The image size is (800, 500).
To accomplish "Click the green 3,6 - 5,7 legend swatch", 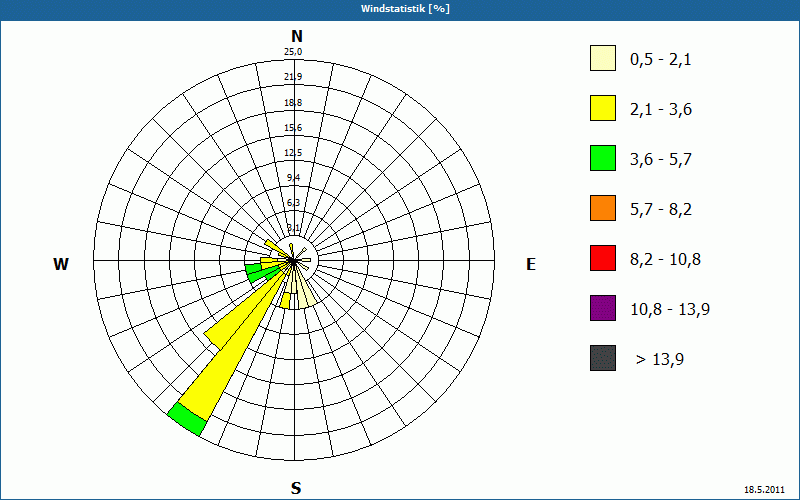I will (603, 158).
